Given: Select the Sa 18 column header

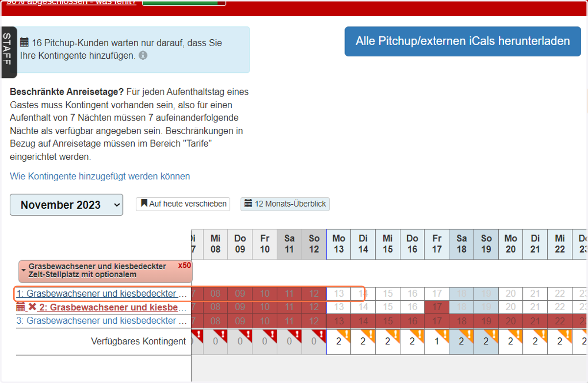Looking at the screenshot, I should [462, 244].
